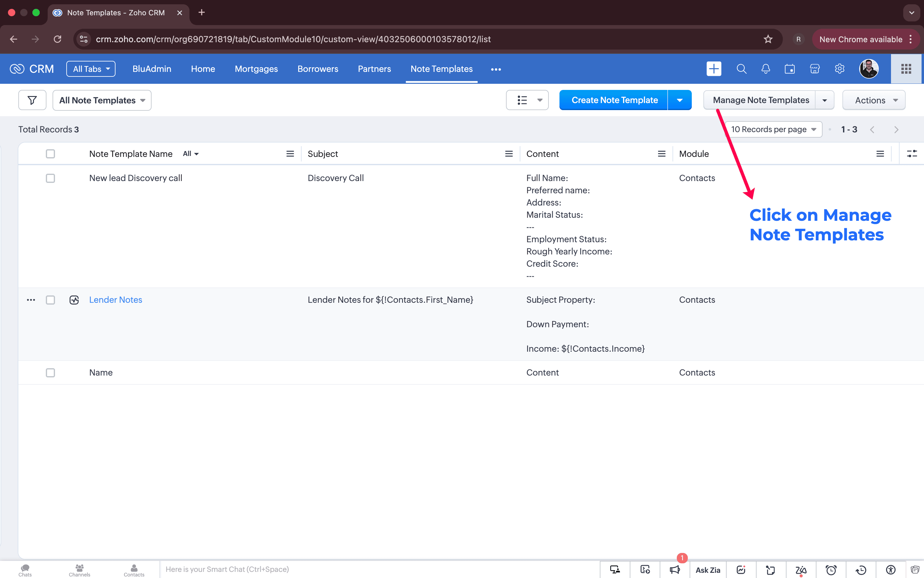
Task: Open the recent items history icon
Action: click(x=861, y=569)
